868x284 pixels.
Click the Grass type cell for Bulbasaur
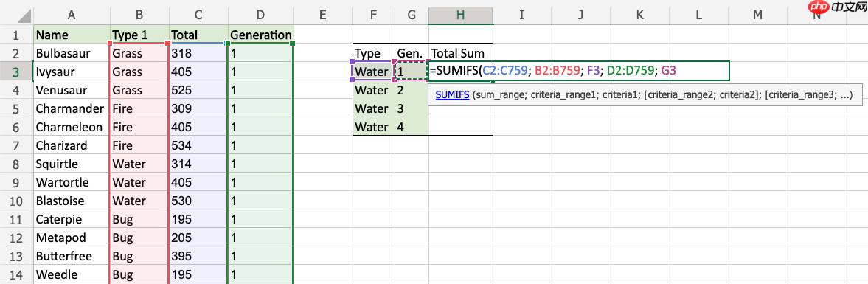[139, 53]
